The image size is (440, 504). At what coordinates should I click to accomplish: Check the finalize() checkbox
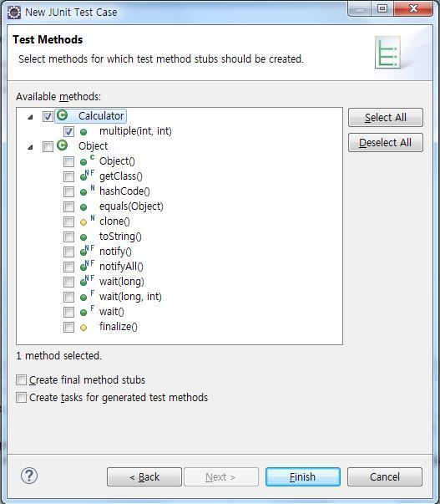68,327
